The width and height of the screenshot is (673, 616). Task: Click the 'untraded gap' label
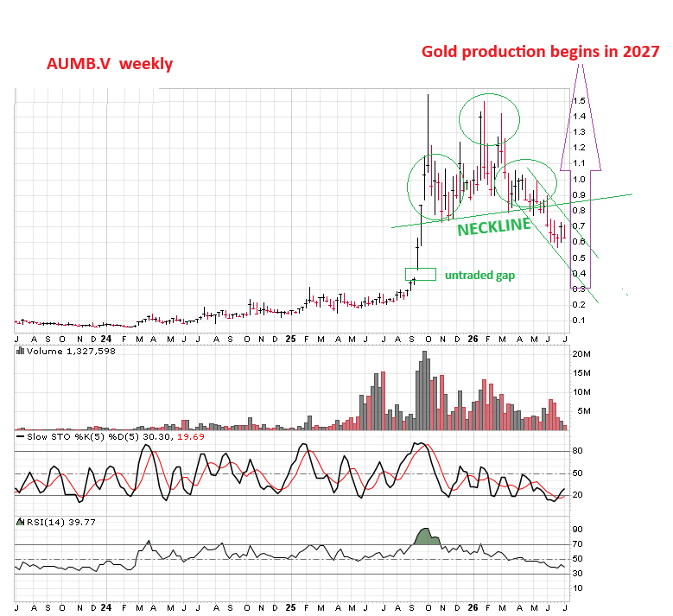479,275
